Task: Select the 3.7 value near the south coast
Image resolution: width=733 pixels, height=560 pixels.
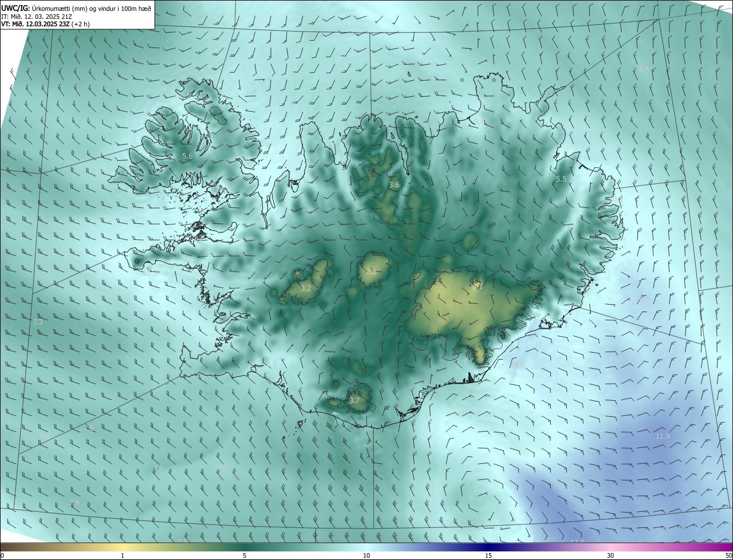Action: click(x=354, y=400)
